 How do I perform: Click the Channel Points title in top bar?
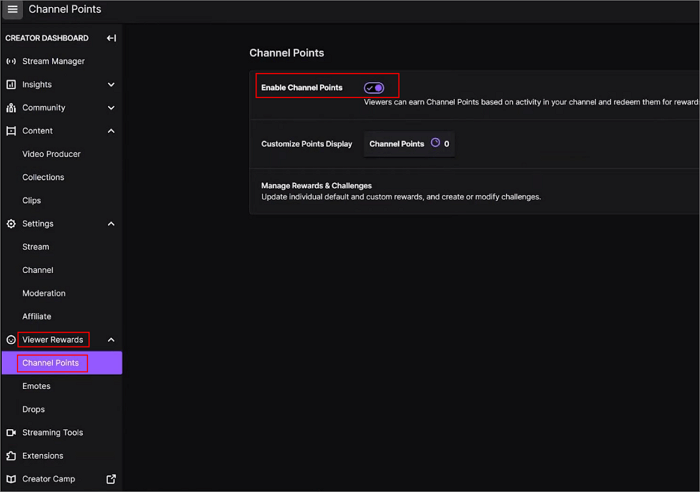click(65, 9)
